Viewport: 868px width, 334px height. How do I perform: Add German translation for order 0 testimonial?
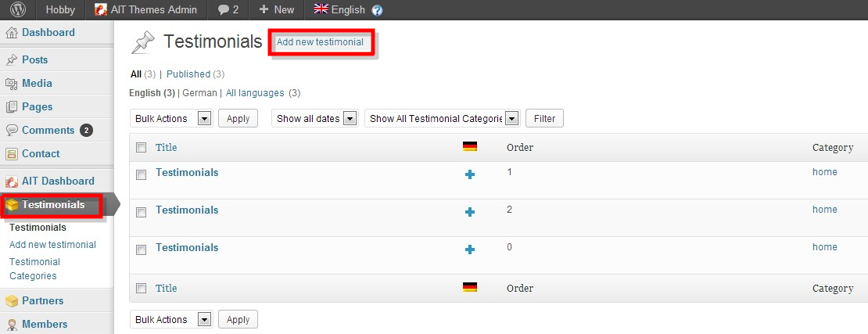click(470, 250)
